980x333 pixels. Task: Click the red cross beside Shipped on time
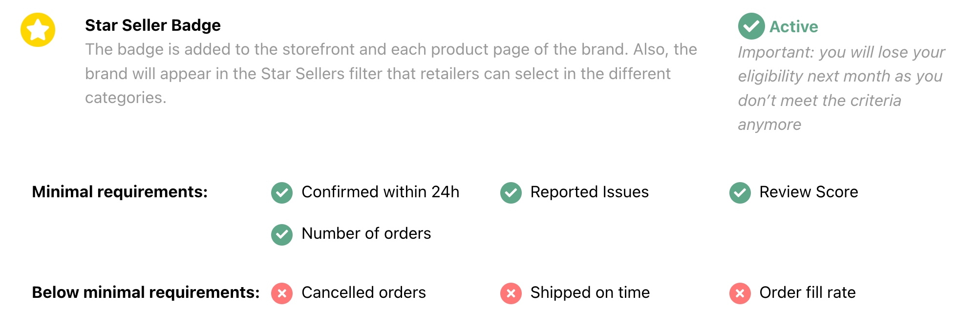click(511, 293)
